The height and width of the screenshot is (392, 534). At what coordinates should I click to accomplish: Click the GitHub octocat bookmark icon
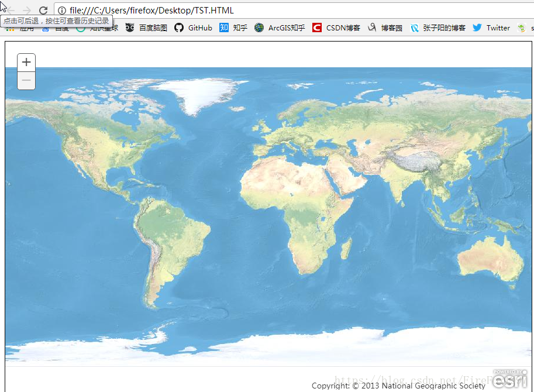pos(179,27)
